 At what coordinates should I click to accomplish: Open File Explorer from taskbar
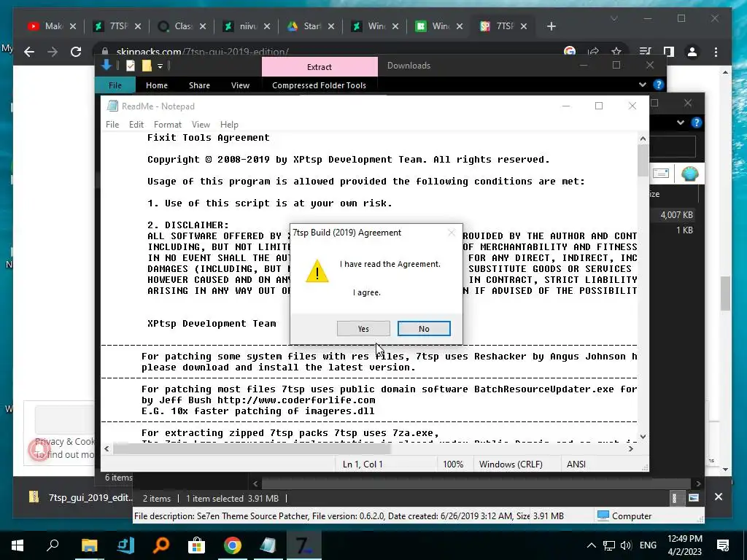pyautogui.click(x=89, y=545)
